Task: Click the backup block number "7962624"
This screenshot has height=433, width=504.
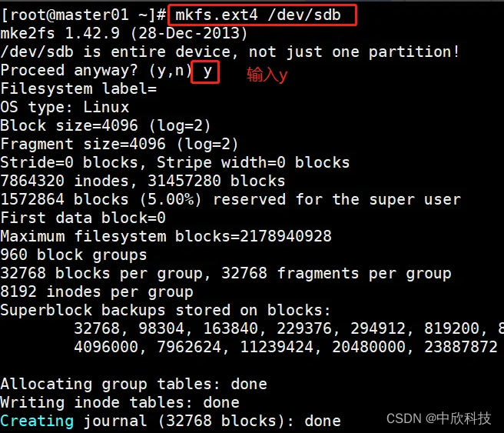Action: tap(189, 347)
